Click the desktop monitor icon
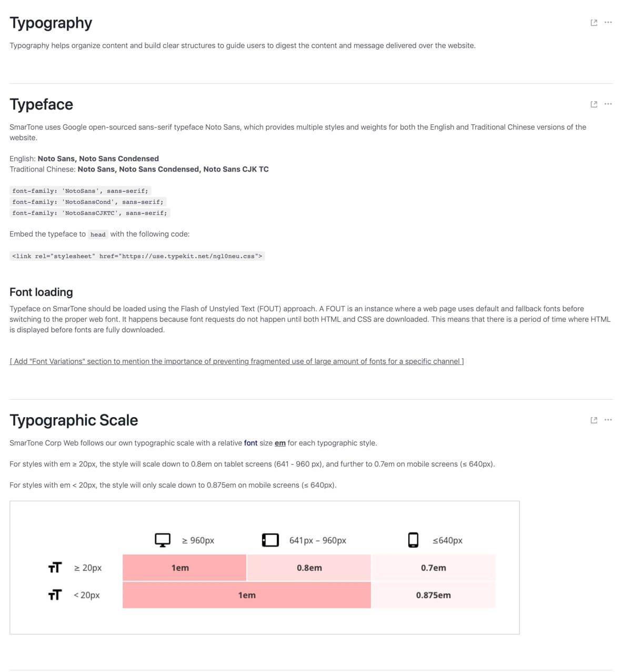This screenshot has height=672, width=622. (x=162, y=540)
